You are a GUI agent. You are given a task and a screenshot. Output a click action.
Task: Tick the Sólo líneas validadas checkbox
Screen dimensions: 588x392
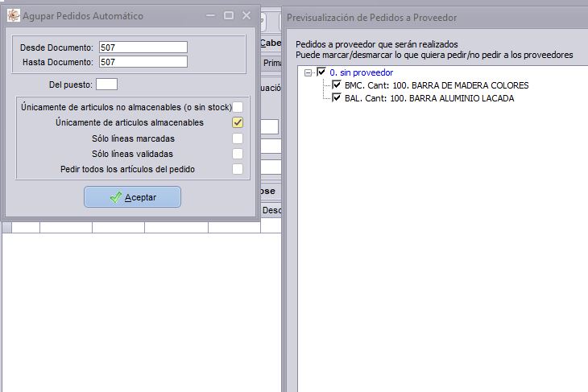238,154
